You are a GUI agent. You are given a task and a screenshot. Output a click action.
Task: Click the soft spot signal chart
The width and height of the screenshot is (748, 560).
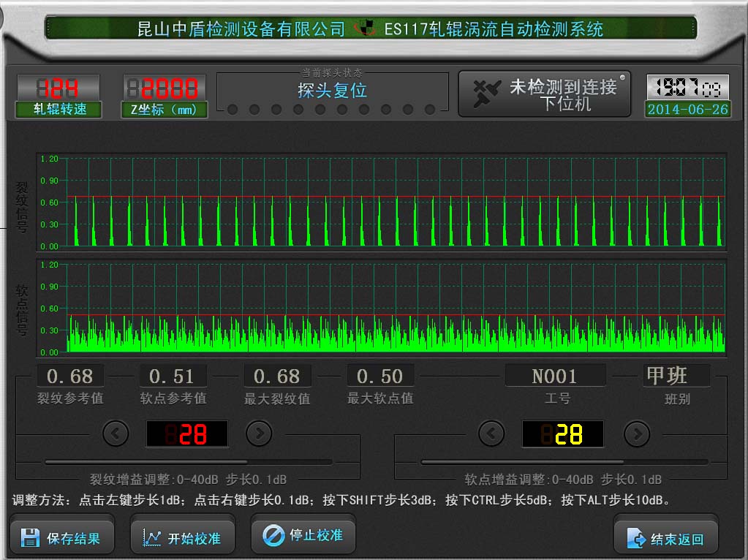tap(381, 308)
